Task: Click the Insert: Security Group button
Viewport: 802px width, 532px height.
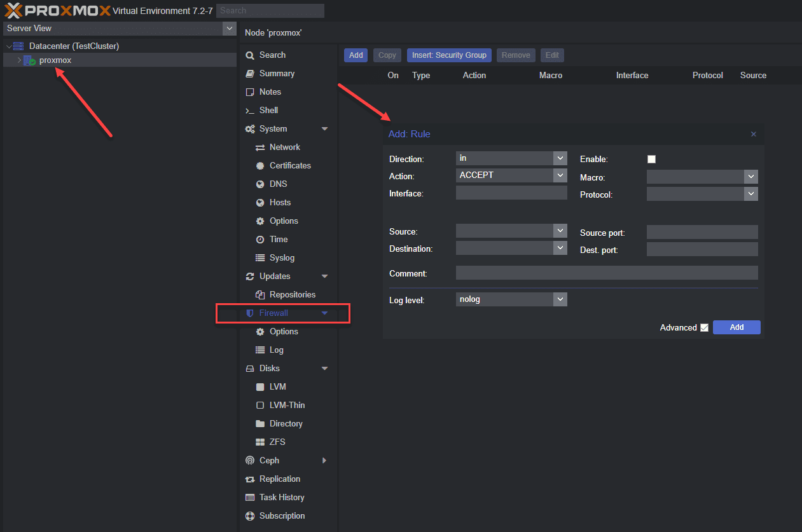Action: coord(449,55)
